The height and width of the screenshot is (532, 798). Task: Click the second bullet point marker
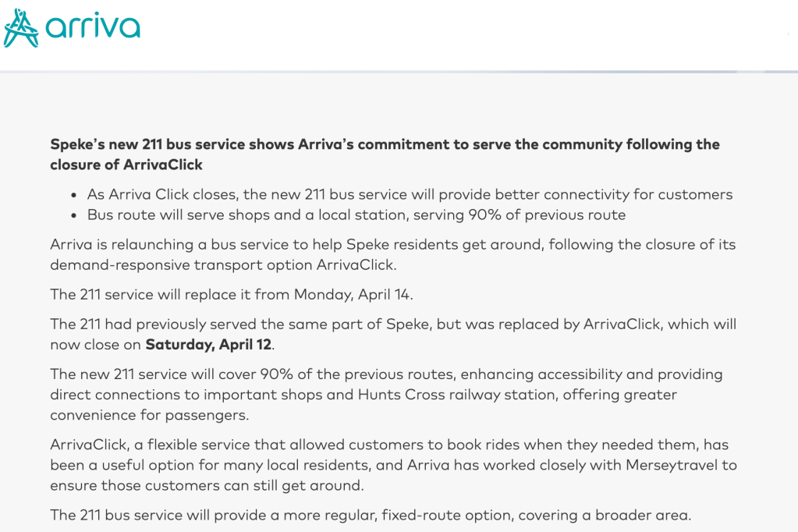(74, 215)
